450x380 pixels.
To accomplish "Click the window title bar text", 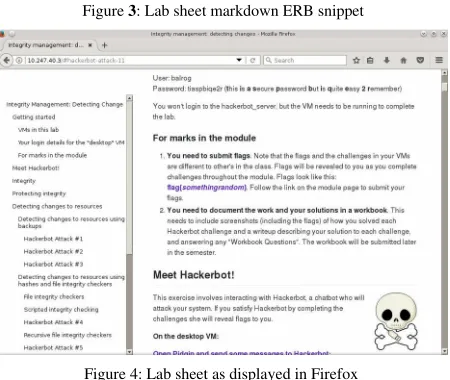I will click(223, 34).
